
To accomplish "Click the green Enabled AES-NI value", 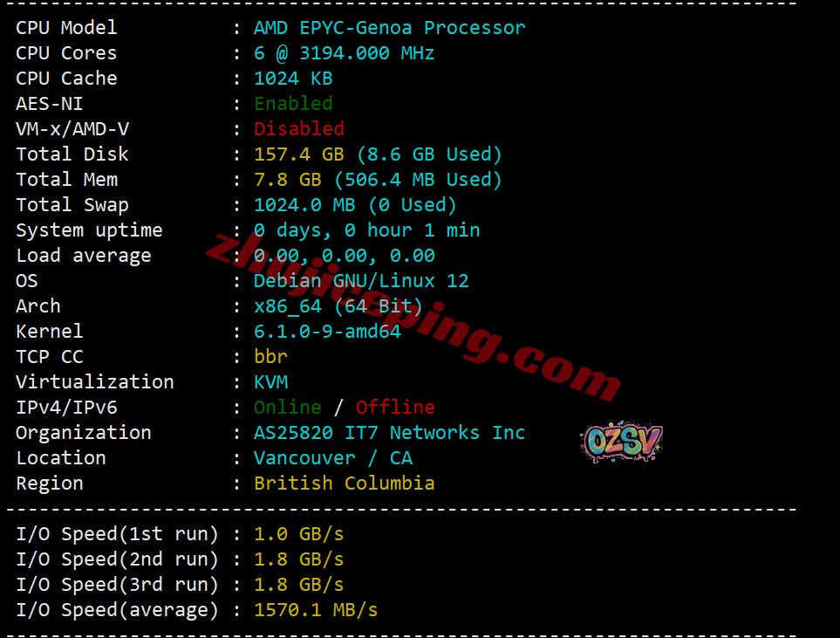I will [x=293, y=104].
